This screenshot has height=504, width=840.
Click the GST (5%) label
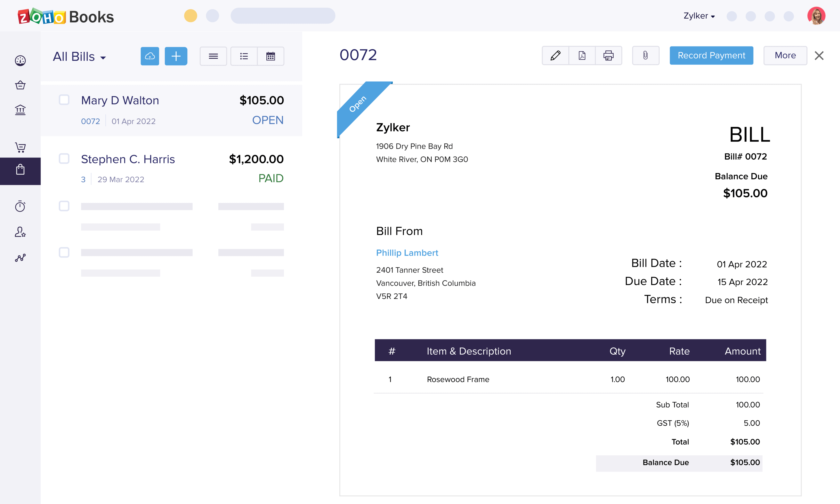[x=673, y=423]
